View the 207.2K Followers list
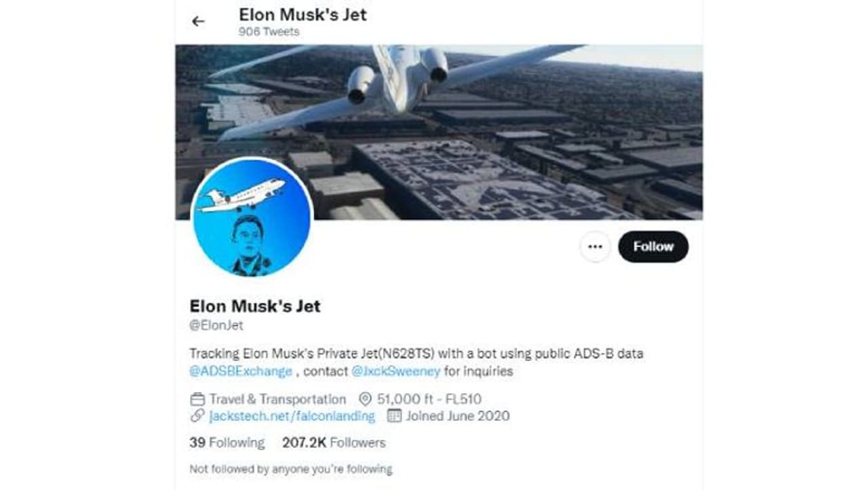 pyautogui.click(x=334, y=442)
